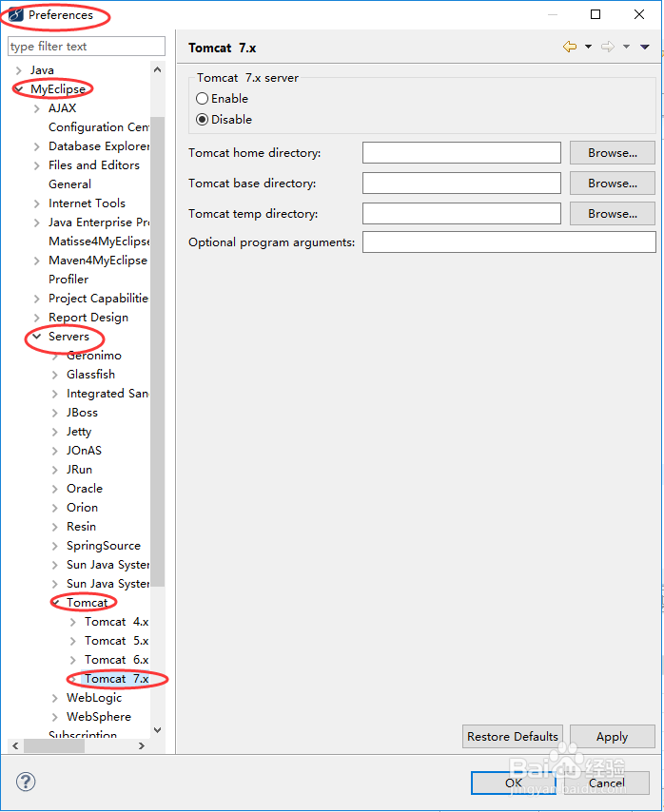Select JBoss server in the tree

pos(83,413)
